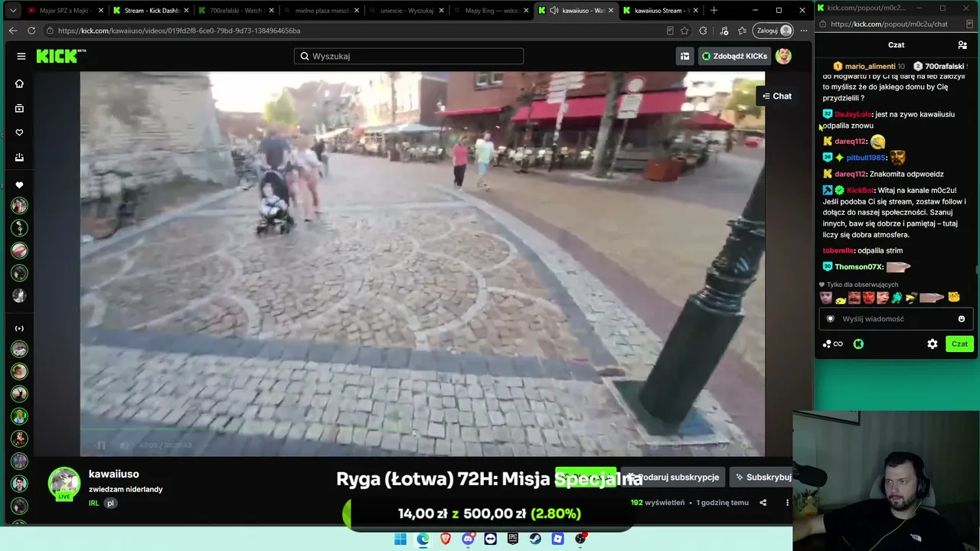The width and height of the screenshot is (980, 551).
Task: Open Discord from taskbar
Action: 468,539
